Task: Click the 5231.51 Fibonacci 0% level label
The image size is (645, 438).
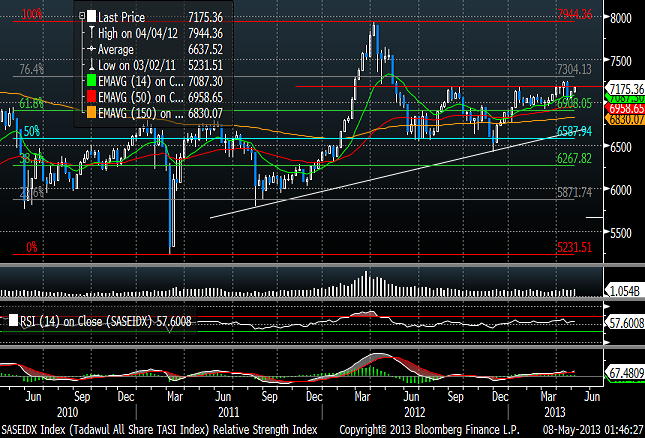Action: click(575, 247)
